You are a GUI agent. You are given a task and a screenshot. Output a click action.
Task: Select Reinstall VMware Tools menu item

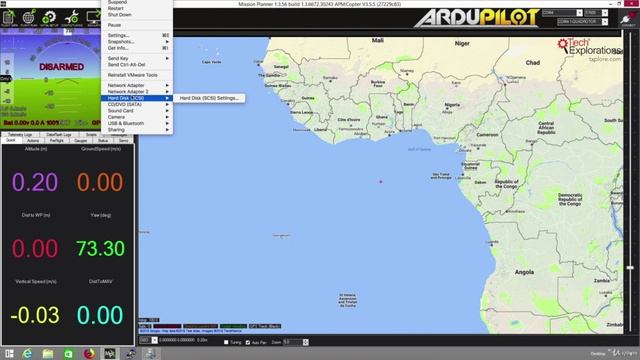click(137, 75)
